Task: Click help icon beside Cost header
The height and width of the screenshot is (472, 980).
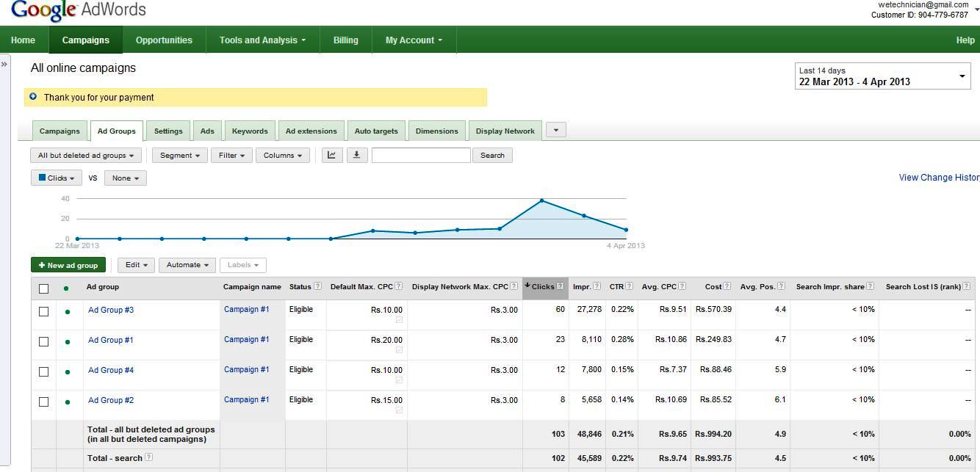Action: point(727,286)
